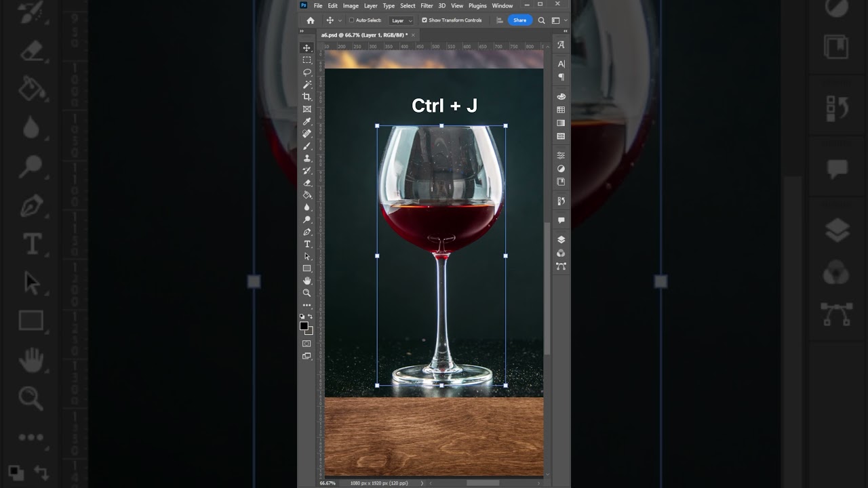This screenshot has width=868, height=488.
Task: Open the Gradients panel
Action: pyautogui.click(x=561, y=123)
